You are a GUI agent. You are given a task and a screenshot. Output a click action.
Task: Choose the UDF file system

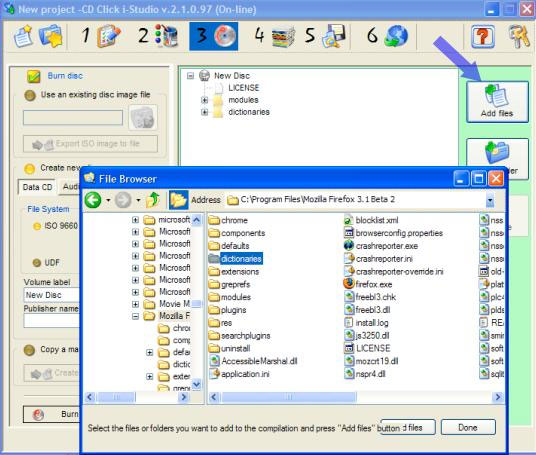[x=37, y=263]
